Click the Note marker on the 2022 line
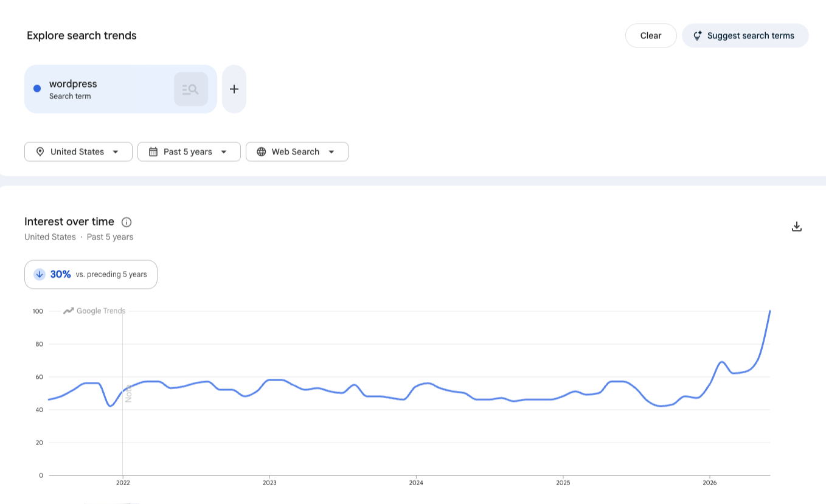The height and width of the screenshot is (504, 826). coord(128,393)
